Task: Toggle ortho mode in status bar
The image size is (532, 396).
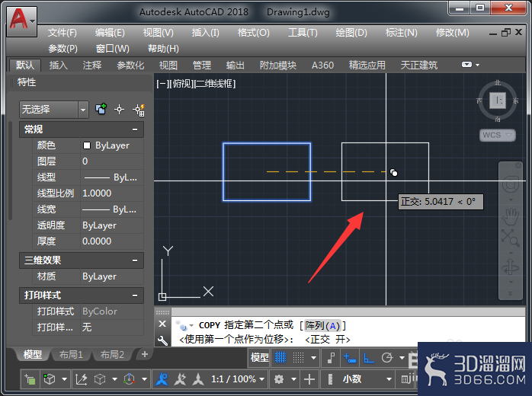Action: coord(368,358)
